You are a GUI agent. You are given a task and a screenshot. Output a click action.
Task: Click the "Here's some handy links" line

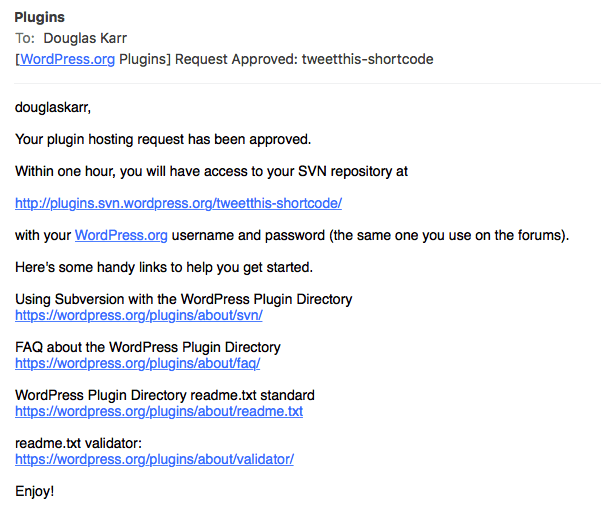[164, 267]
